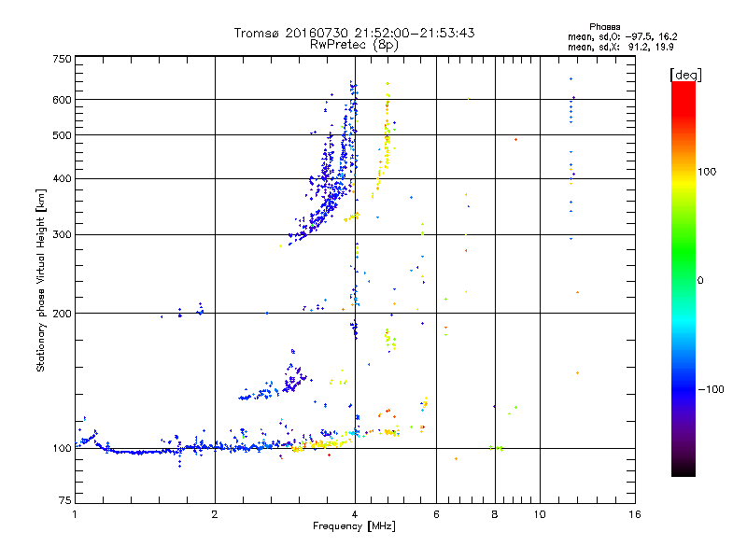747x560 pixels.
Task: Click the y-axis tick label '600'
Action: coord(62,100)
